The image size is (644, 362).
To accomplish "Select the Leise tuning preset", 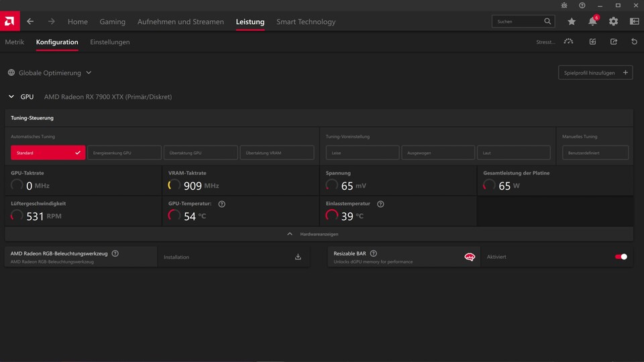I will pyautogui.click(x=362, y=153).
